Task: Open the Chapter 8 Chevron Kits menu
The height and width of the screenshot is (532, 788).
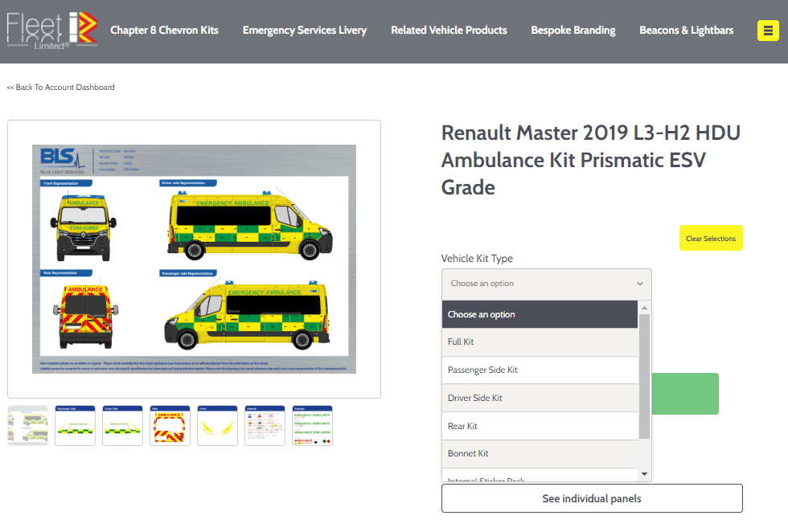Action: coord(164,31)
